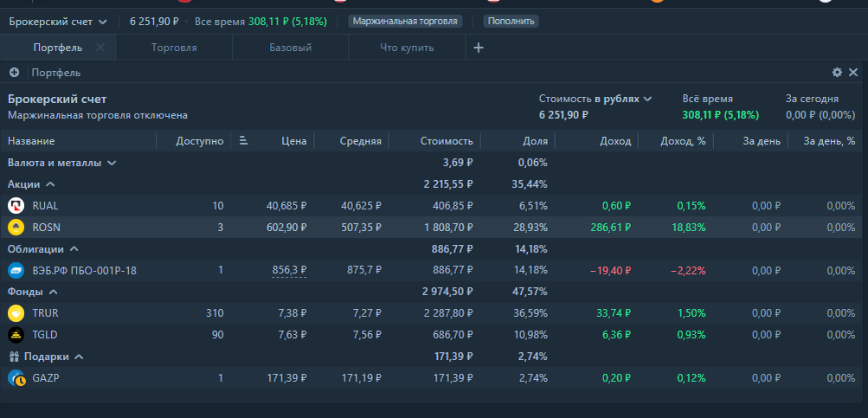Image resolution: width=868 pixels, height=418 pixels.
Task: Sort by the Стоимость column header
Action: 447,141
